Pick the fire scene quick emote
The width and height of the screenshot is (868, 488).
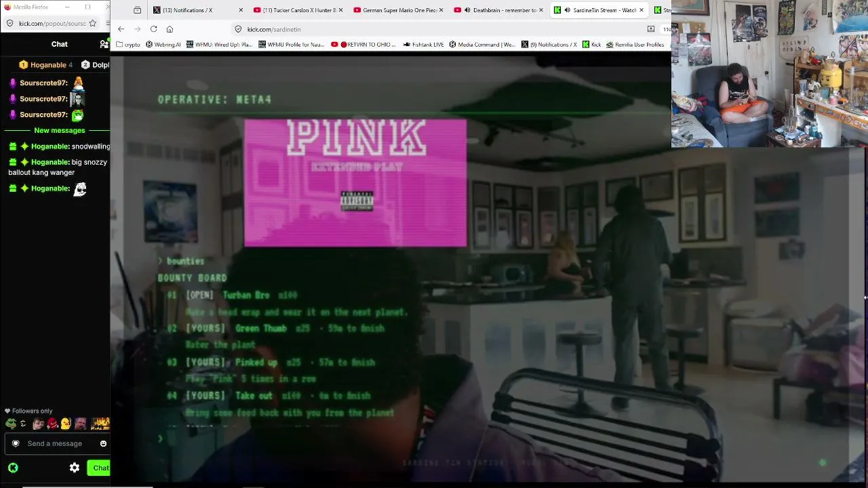pyautogui.click(x=100, y=424)
